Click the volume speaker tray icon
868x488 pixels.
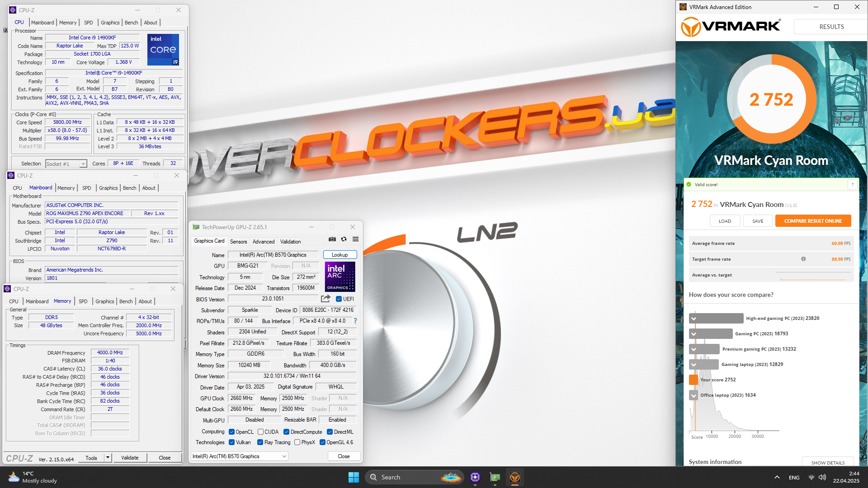(x=822, y=477)
